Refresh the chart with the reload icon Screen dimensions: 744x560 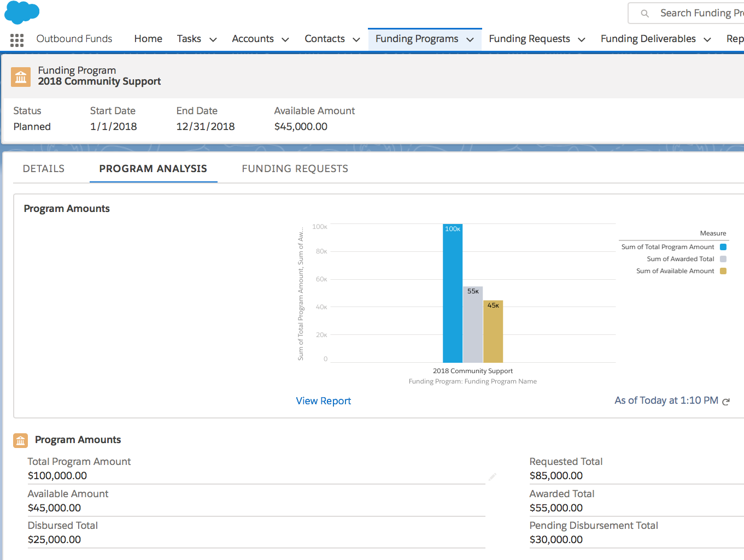point(726,402)
